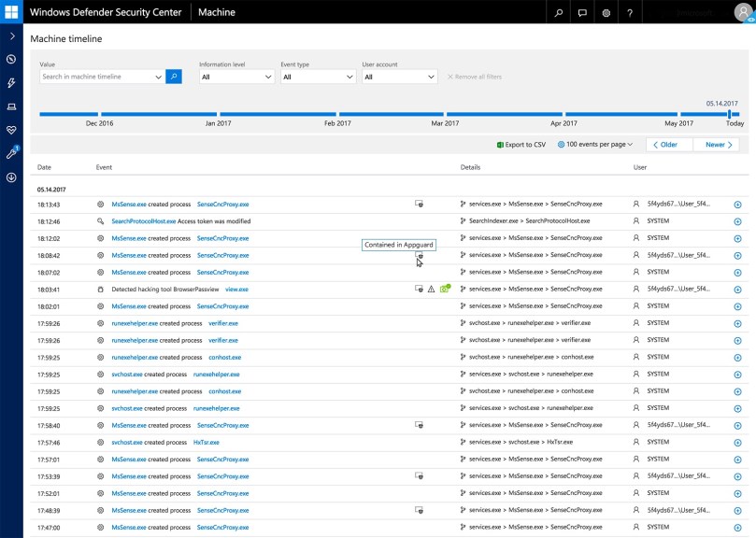Expand the 18:13:43 event row with plus icon

(x=737, y=205)
